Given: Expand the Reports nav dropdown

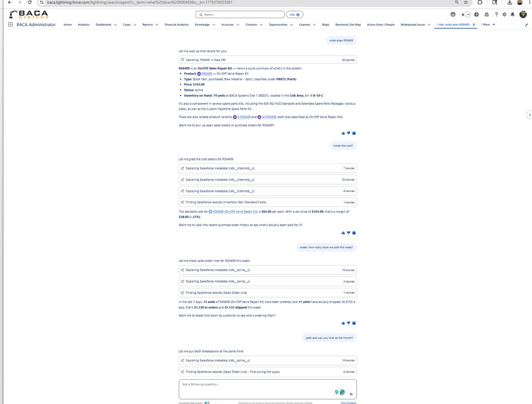Looking at the screenshot, I should pos(156,25).
